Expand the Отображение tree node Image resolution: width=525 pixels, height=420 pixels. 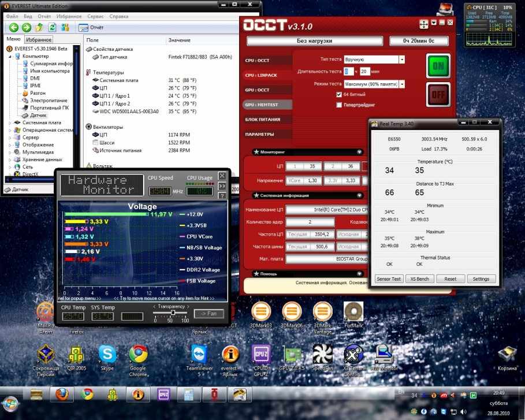[x=10, y=144]
